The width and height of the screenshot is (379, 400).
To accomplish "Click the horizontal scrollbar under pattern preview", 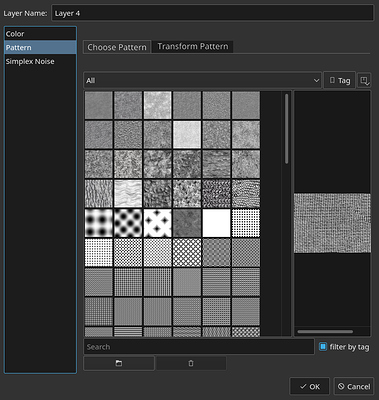I will [x=325, y=331].
